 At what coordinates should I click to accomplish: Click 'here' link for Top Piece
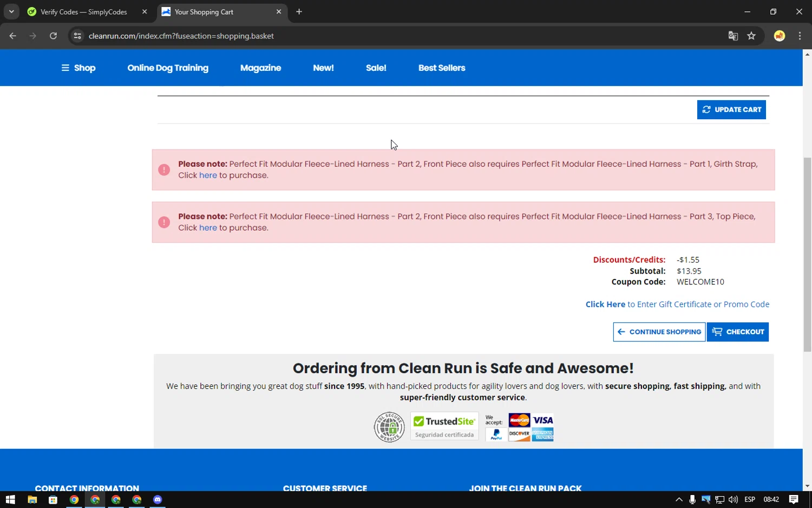pyautogui.click(x=208, y=228)
